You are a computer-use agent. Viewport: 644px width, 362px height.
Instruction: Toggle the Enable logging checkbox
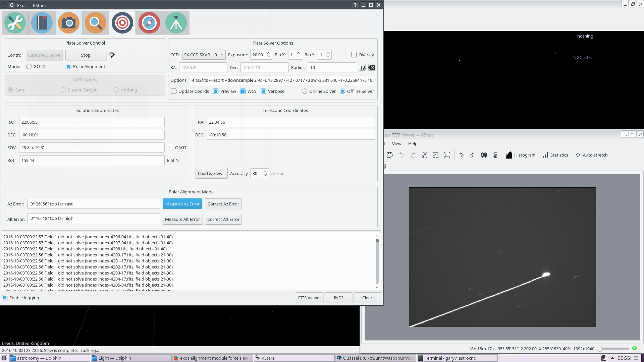pos(5,298)
